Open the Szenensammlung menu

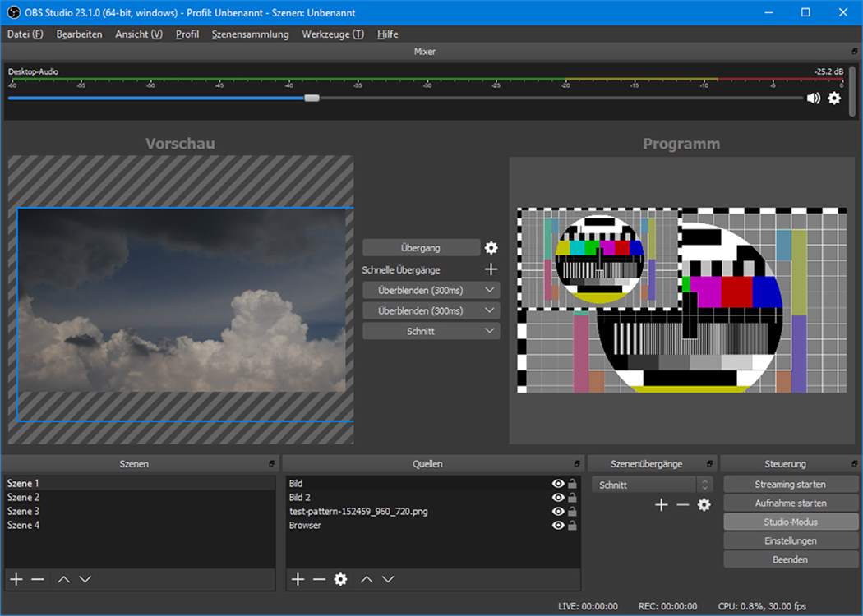(251, 34)
